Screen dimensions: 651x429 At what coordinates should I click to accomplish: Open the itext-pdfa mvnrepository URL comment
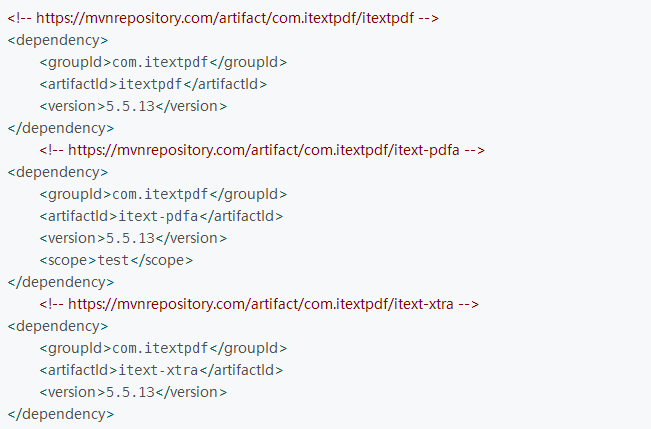(262, 150)
